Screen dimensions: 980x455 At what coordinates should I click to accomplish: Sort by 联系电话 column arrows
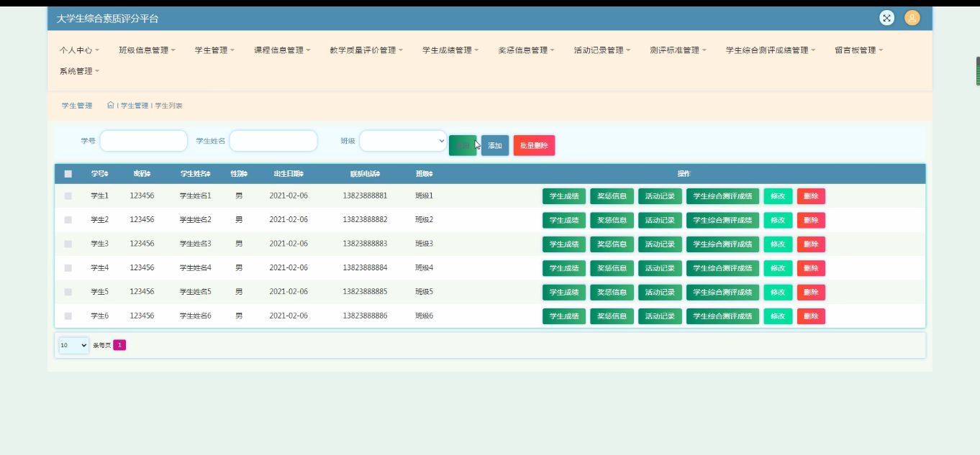[378, 174]
